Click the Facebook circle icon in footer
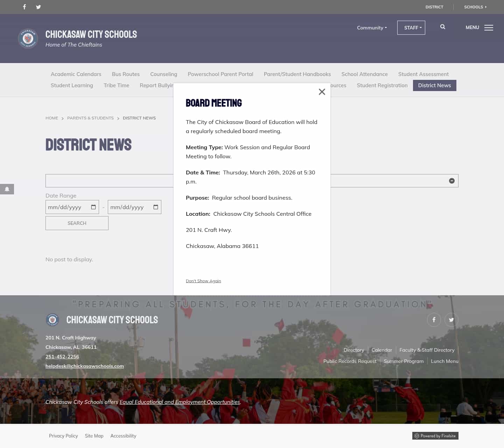Viewport: 504px width, 448px height. coord(434,319)
